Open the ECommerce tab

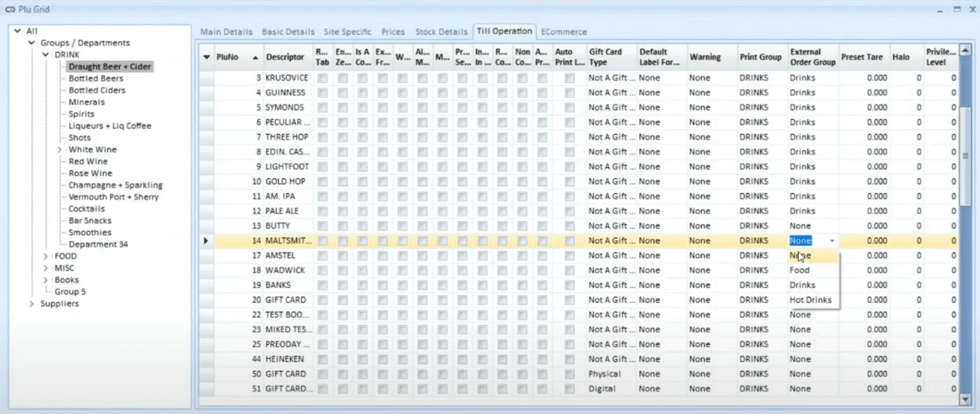pyautogui.click(x=564, y=32)
